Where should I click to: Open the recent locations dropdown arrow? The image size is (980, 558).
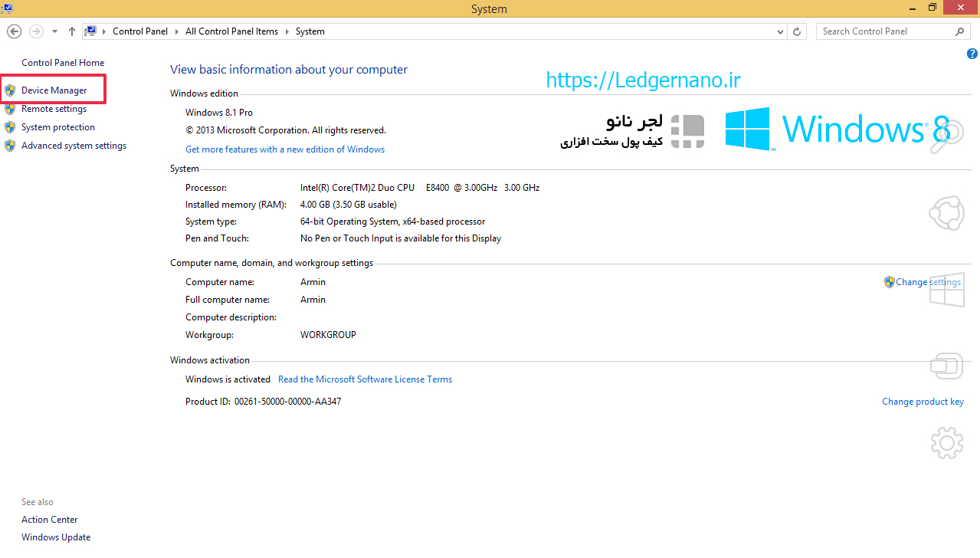pos(54,31)
